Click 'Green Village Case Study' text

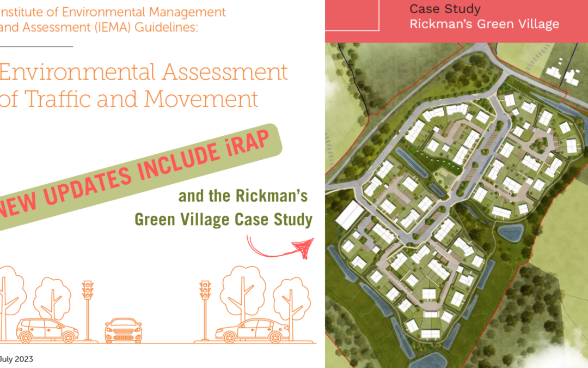point(224,220)
